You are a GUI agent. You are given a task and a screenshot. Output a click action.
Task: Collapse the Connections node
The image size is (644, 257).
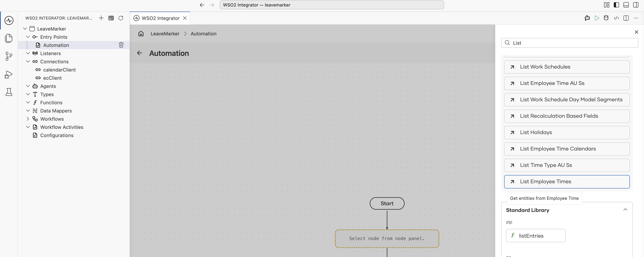pos(28,61)
